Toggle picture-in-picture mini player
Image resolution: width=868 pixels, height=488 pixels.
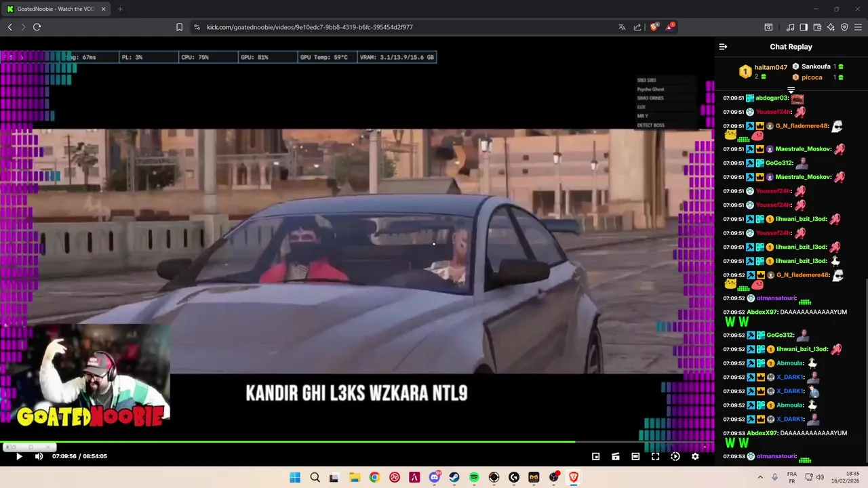point(595,456)
